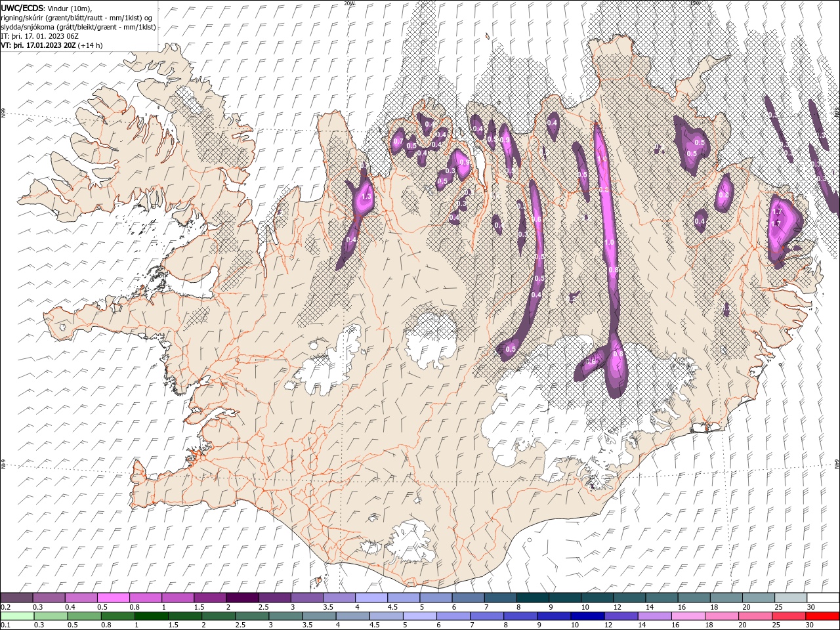
Task: Click the '15W' longitude label at the top
Action: click(x=695, y=3)
